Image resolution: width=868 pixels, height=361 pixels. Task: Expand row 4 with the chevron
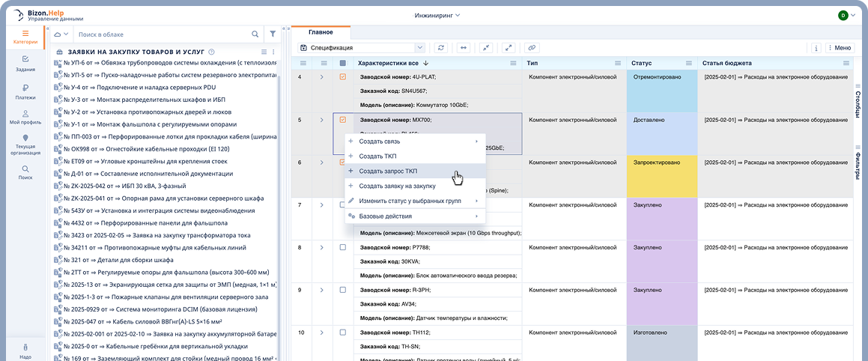click(x=321, y=76)
